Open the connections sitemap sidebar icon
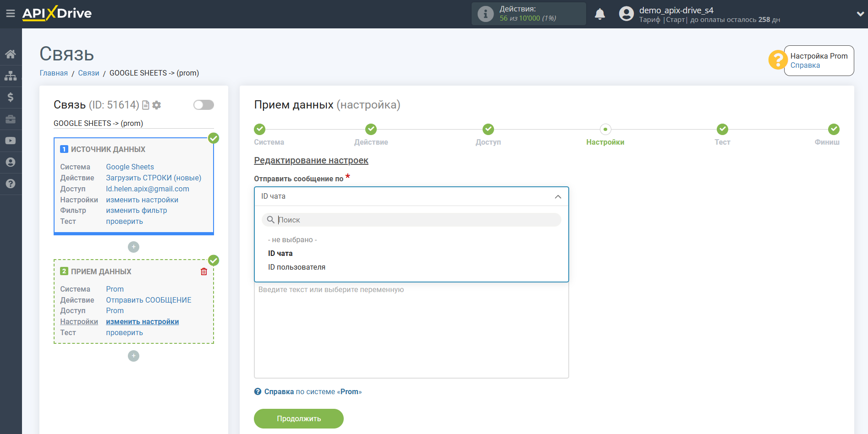Image resolution: width=868 pixels, height=434 pixels. click(x=11, y=76)
